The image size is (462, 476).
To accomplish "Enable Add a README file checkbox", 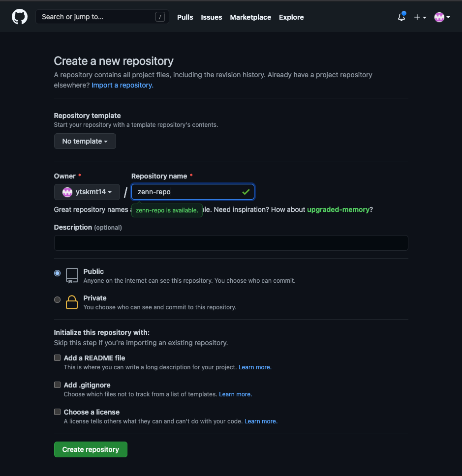I will coord(58,358).
